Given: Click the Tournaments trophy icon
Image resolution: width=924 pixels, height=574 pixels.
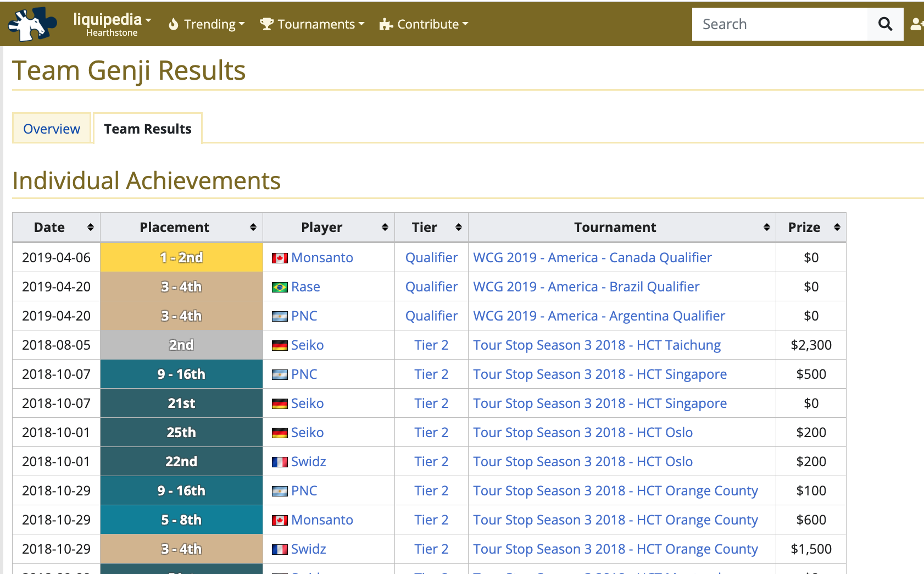Looking at the screenshot, I should pos(266,24).
